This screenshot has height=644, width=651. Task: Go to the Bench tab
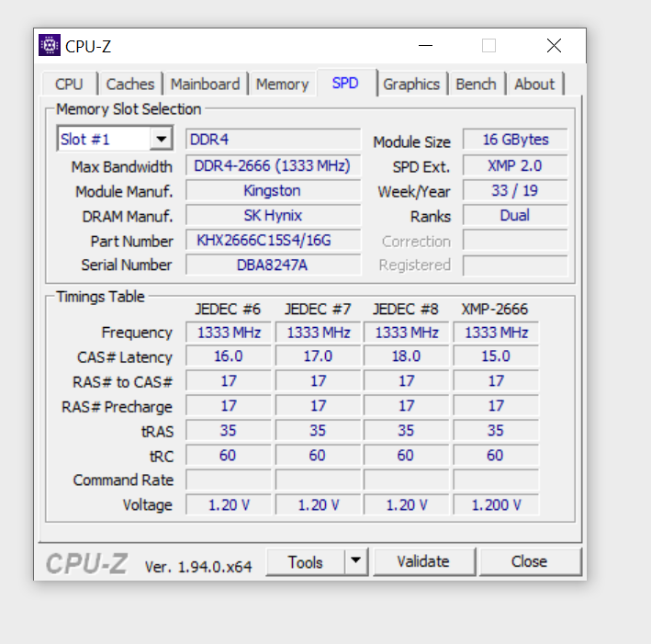[477, 84]
